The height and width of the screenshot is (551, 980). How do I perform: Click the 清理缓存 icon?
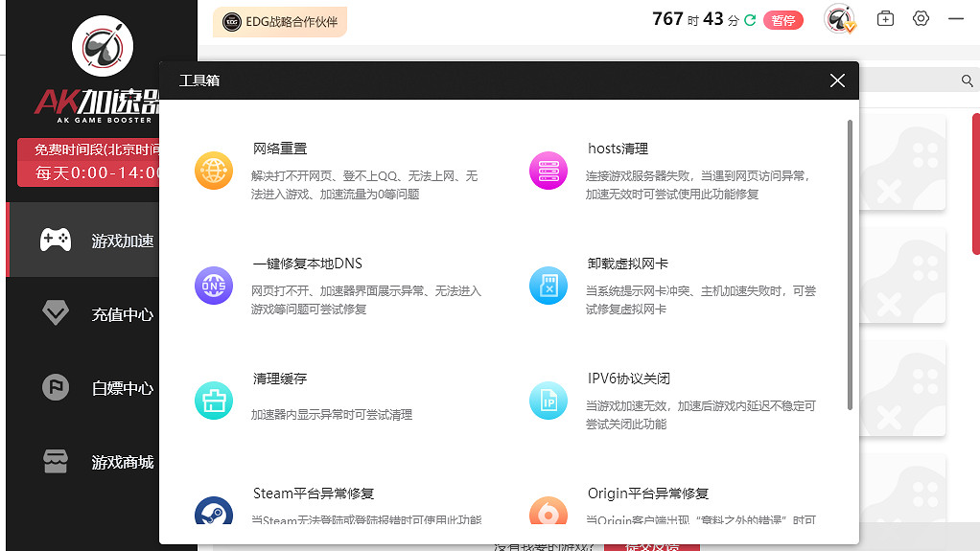(214, 401)
